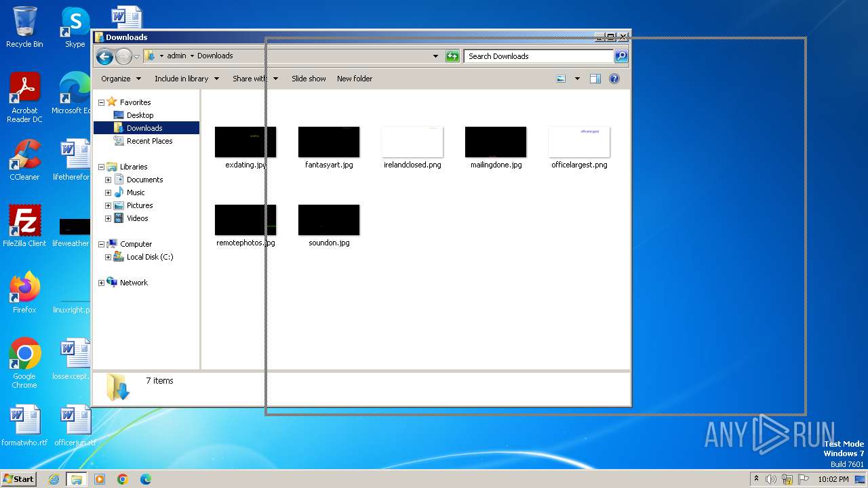Screen dimensions: 868x488
Task: Select the soundon.jpg thumbnail
Action: point(329,220)
